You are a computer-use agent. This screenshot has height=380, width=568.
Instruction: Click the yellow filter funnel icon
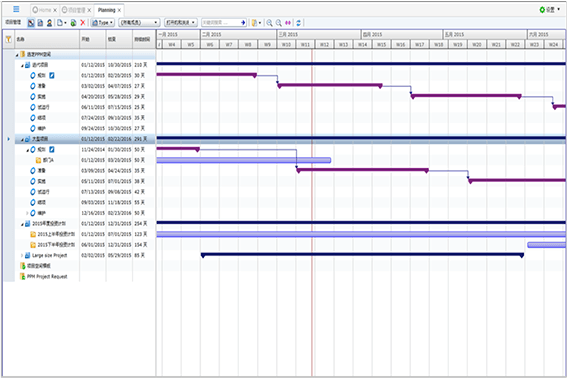tap(8, 39)
